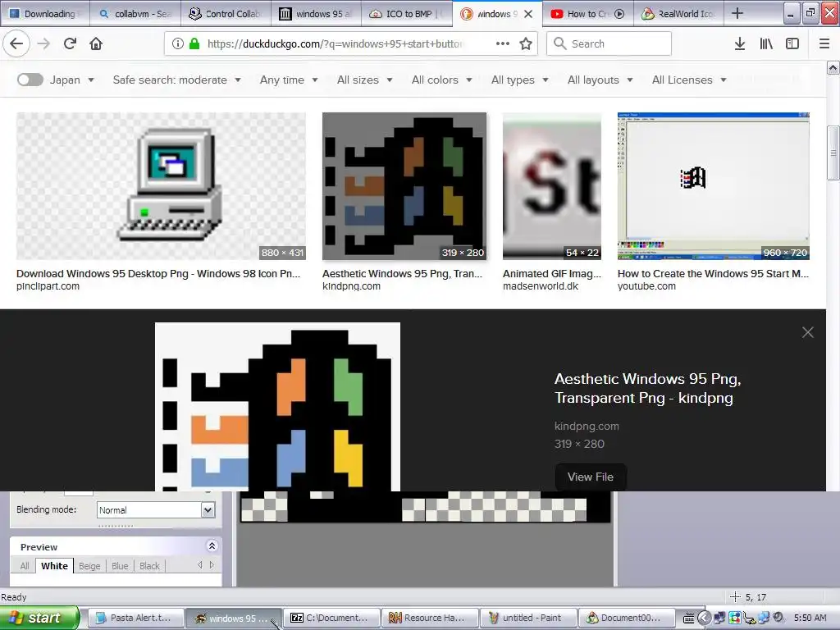Click the taskbar clock 5:50 AM
Image resolution: width=840 pixels, height=630 pixels.
(810, 618)
